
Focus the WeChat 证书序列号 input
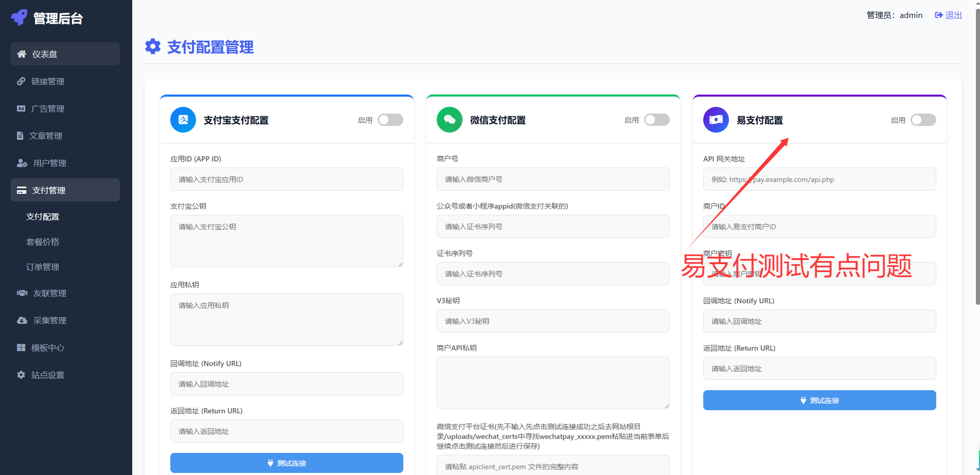pos(553,273)
